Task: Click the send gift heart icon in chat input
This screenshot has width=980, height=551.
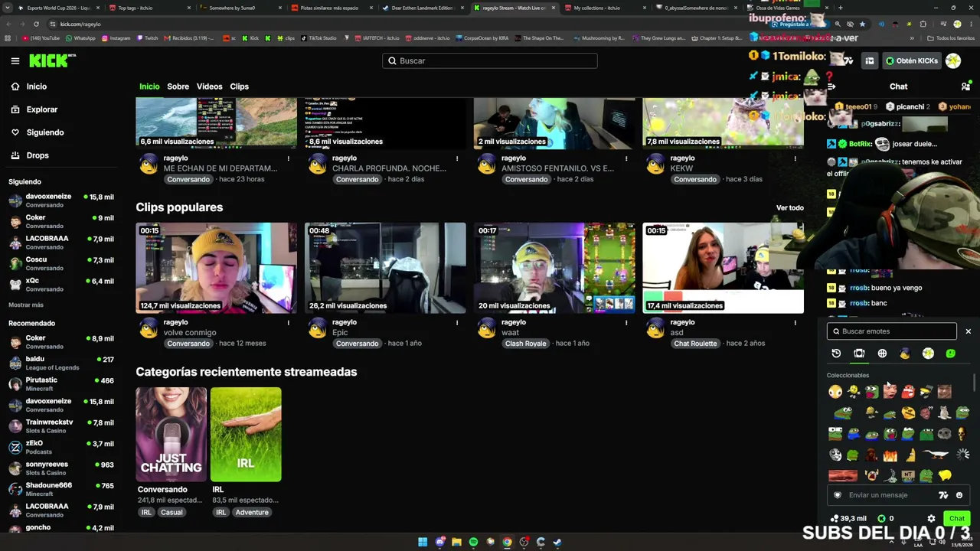Action: point(838,495)
